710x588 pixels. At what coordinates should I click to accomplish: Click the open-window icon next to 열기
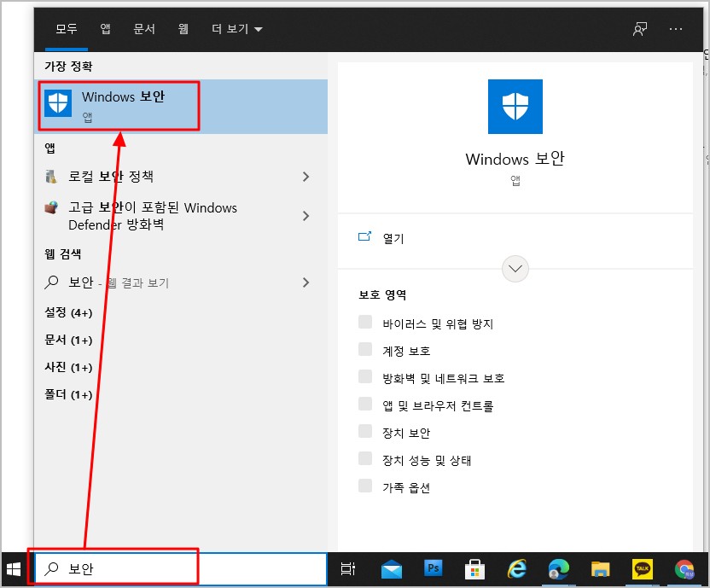tap(364, 236)
